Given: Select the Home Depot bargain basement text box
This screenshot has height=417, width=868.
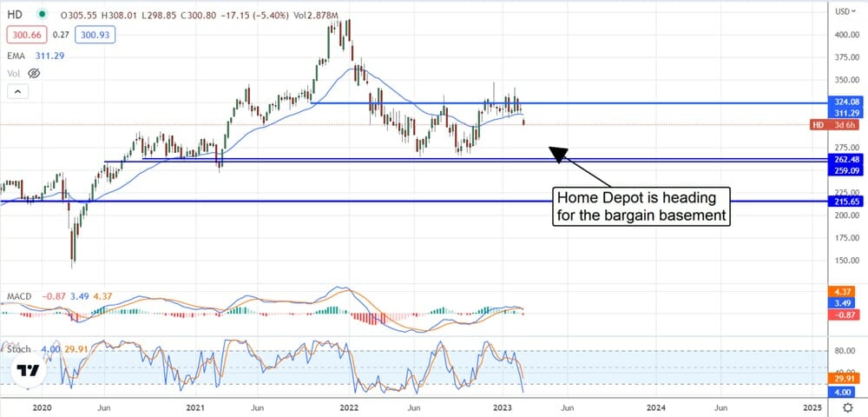Looking at the screenshot, I should [641, 206].
